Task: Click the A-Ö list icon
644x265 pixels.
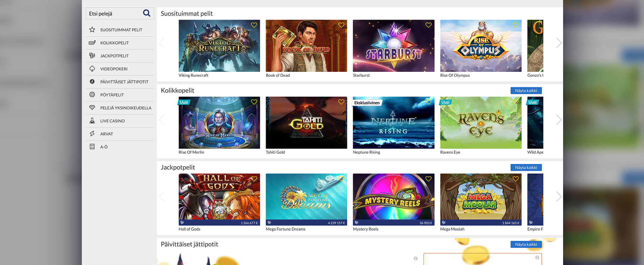Action: (92, 146)
